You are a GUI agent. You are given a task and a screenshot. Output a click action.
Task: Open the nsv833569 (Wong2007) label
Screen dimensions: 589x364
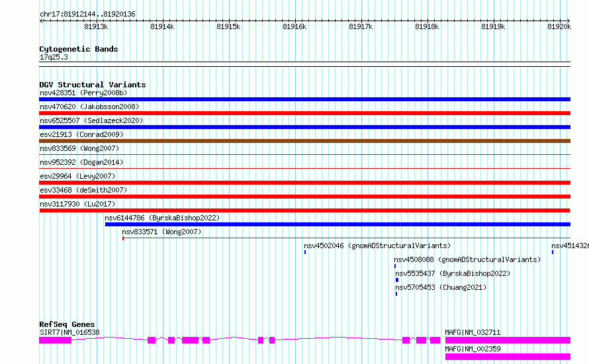tap(79, 148)
